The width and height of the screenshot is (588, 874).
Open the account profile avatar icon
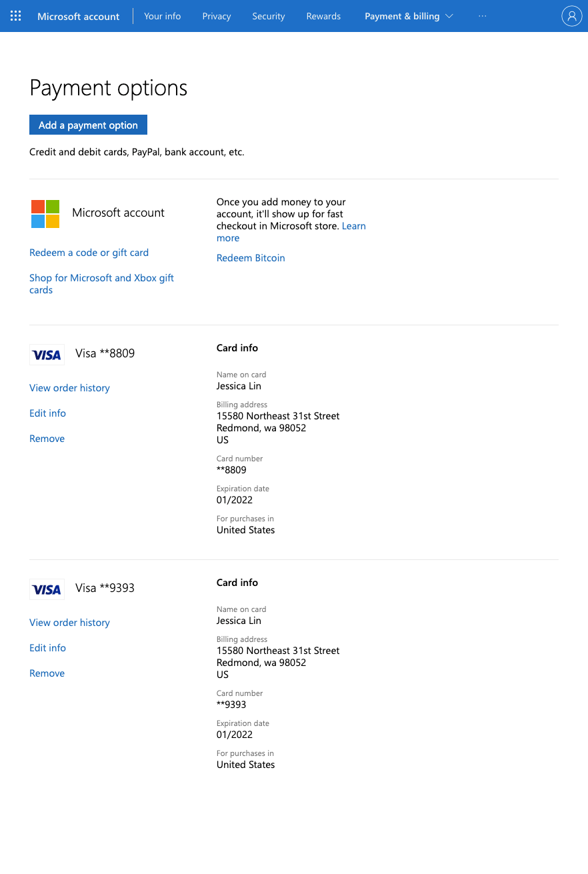point(571,16)
